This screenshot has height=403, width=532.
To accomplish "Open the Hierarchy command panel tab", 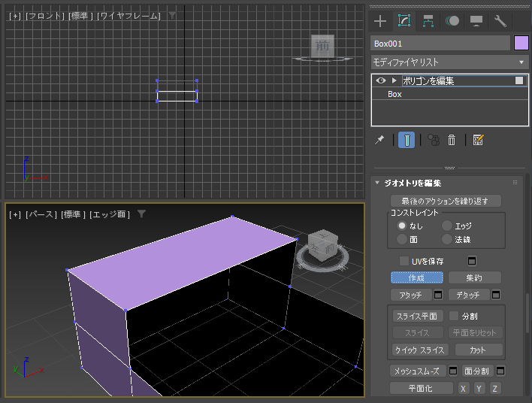I will coord(428,21).
